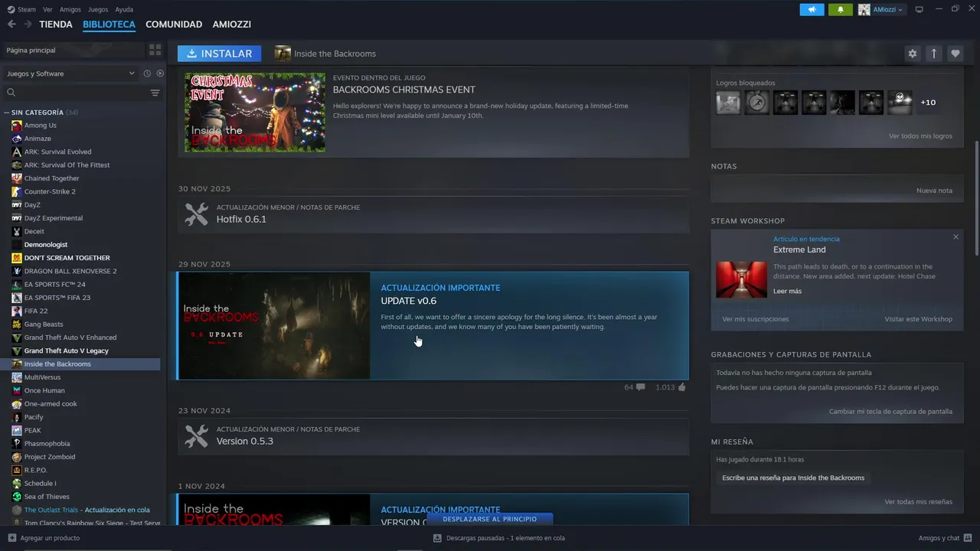
Task: Select The Outlast Trials queued update entry
Action: tap(87, 510)
